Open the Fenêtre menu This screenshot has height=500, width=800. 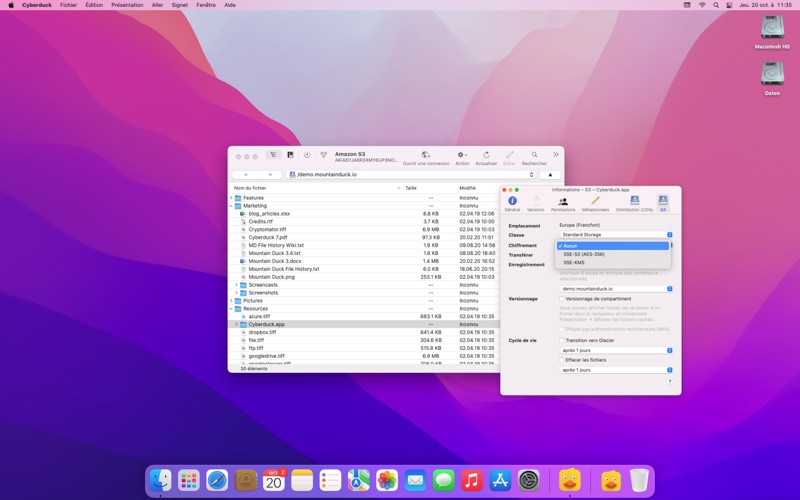(206, 5)
